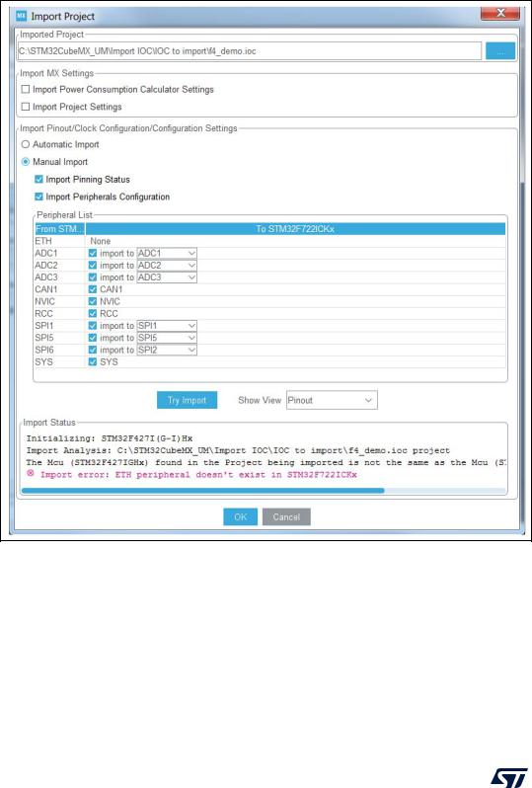Click the MX icon in title bar
Screen dimensions: 532x788
click(x=21, y=16)
